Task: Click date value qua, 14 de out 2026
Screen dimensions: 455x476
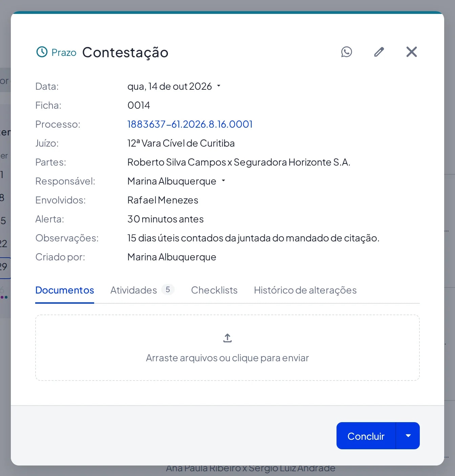Action: (x=170, y=86)
